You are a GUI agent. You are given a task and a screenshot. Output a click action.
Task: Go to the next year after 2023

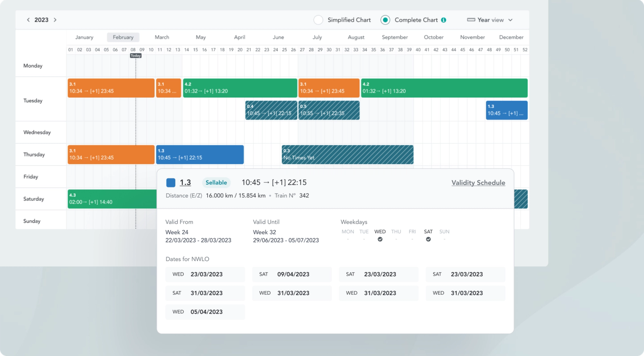tap(55, 20)
